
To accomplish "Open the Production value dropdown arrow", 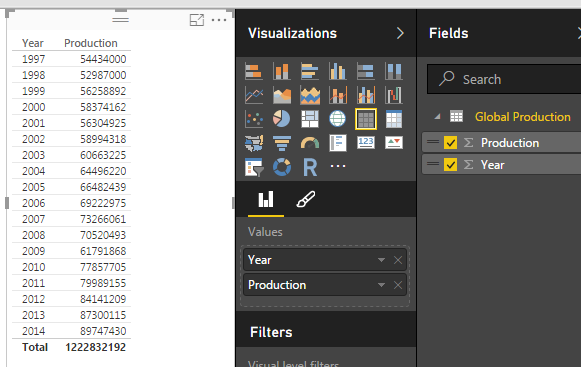I will 381,285.
